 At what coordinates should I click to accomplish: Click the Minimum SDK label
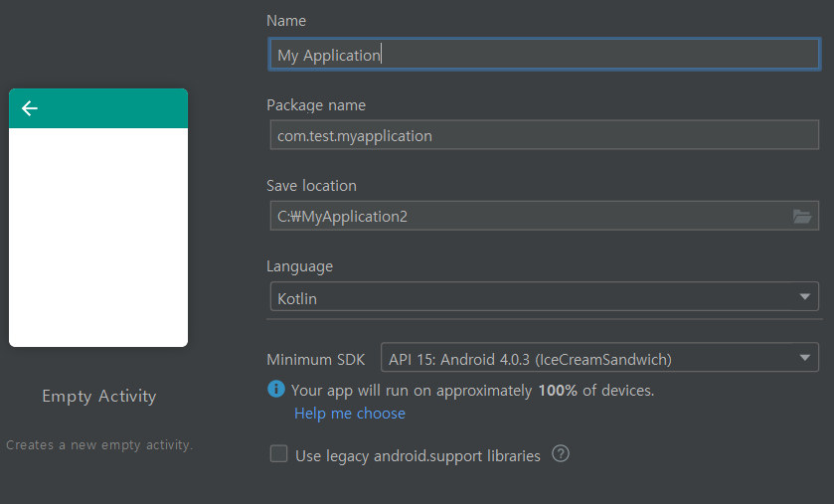pyautogui.click(x=316, y=360)
